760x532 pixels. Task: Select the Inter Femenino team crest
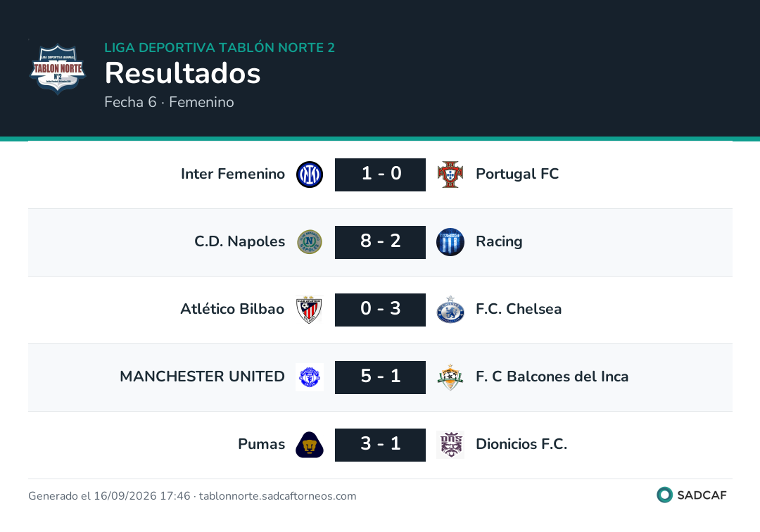pyautogui.click(x=310, y=175)
